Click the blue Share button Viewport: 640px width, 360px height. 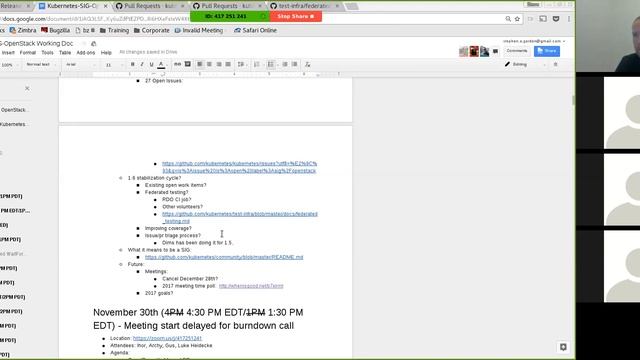[x=547, y=51]
